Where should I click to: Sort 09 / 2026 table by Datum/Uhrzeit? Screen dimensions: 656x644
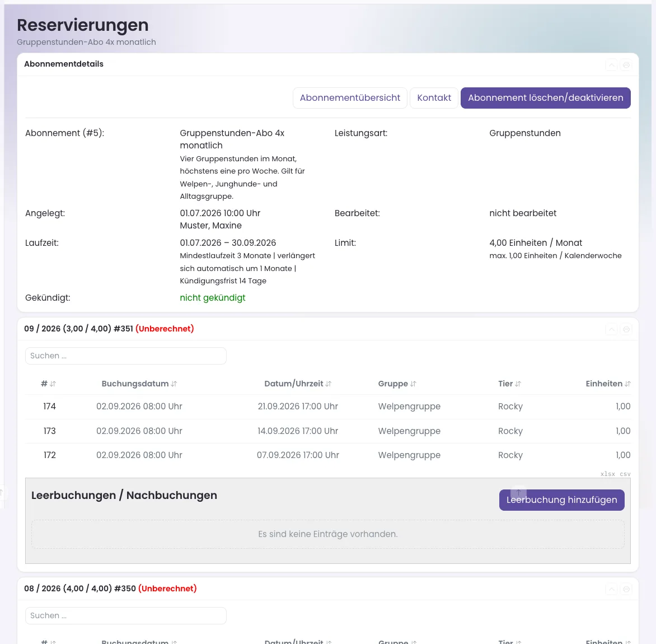click(298, 384)
